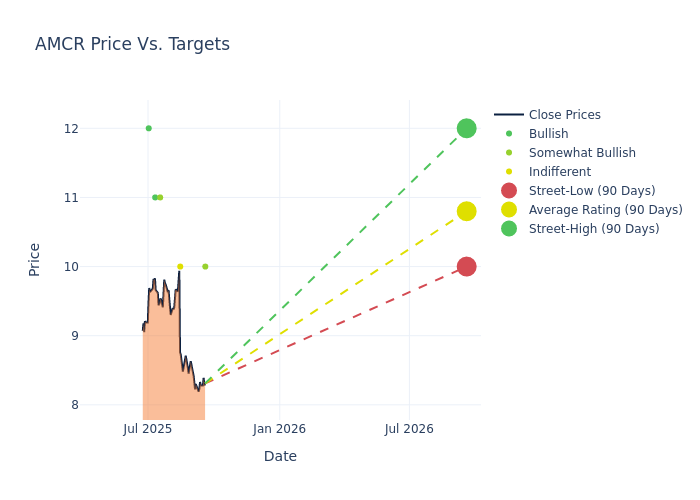Click the yellow Indifferent dot at price 10
Image resolution: width=700 pixels, height=500 pixels.
pos(180,267)
